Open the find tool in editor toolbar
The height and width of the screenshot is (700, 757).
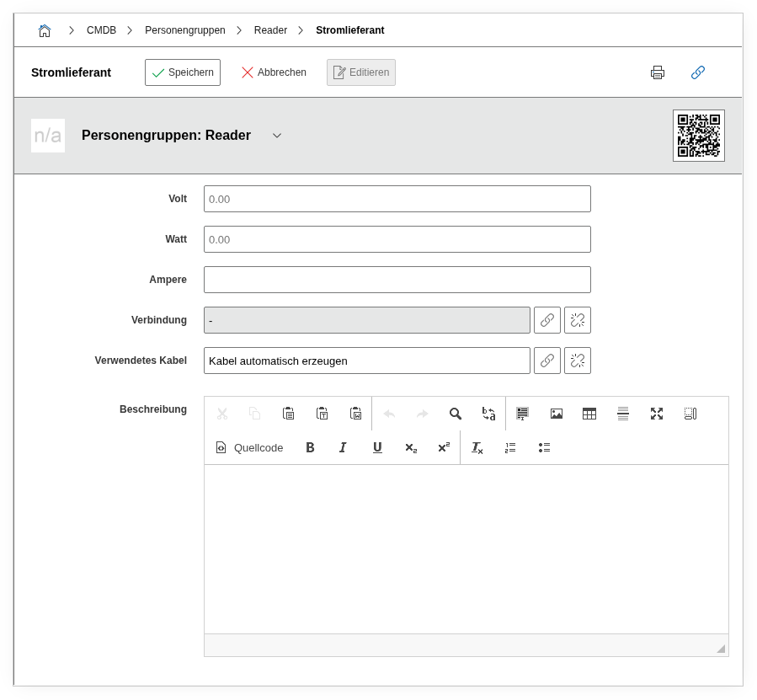coord(456,414)
